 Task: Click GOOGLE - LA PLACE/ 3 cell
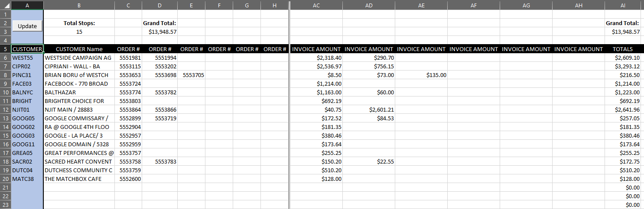79,135
